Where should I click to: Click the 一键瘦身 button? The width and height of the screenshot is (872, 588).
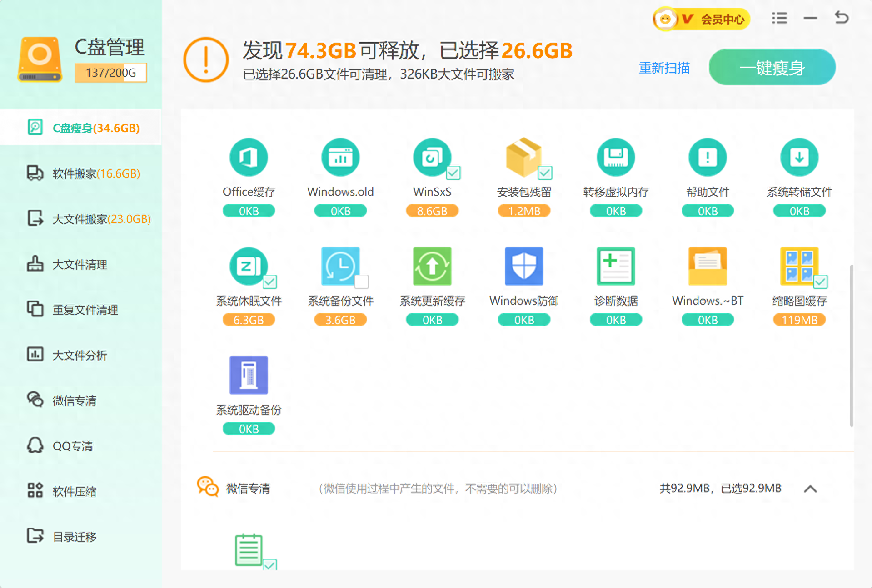coord(772,68)
